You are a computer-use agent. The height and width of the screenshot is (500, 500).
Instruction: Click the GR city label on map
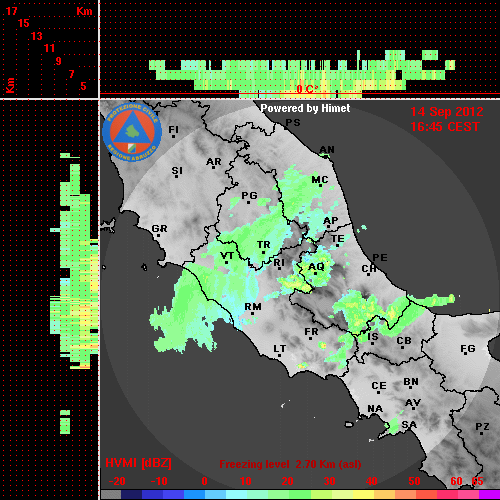159,229
